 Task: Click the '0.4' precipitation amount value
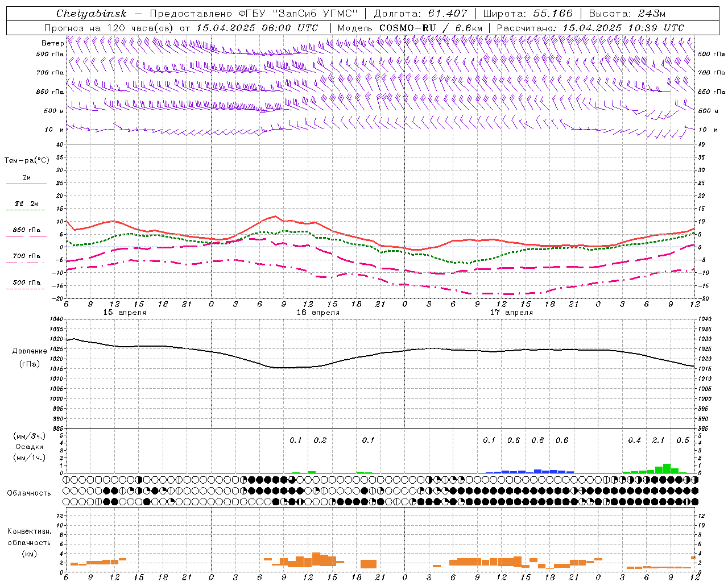pos(634,440)
